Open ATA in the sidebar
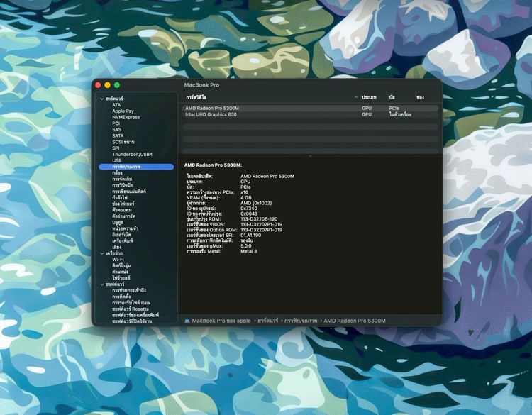Viewport: 532px width, 415px height. click(116, 105)
